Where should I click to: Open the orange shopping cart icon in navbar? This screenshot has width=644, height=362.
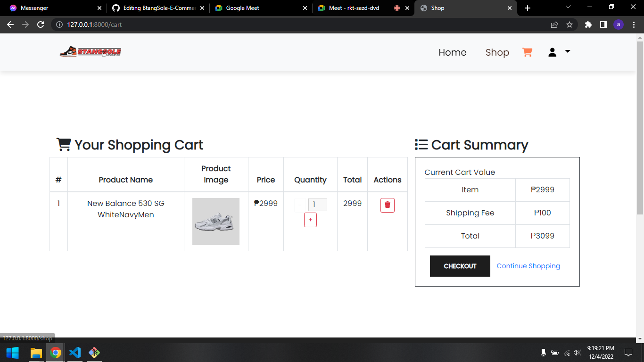pyautogui.click(x=527, y=52)
